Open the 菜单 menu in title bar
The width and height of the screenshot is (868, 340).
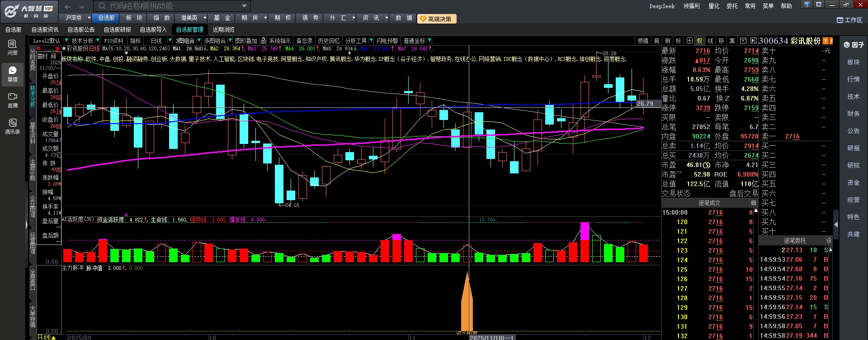tap(768, 6)
